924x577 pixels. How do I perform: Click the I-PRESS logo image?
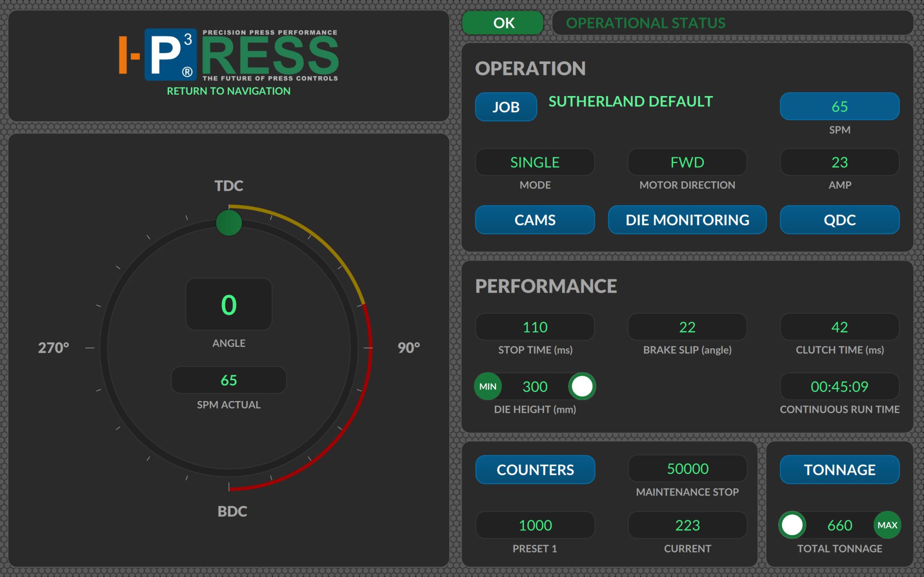point(228,55)
